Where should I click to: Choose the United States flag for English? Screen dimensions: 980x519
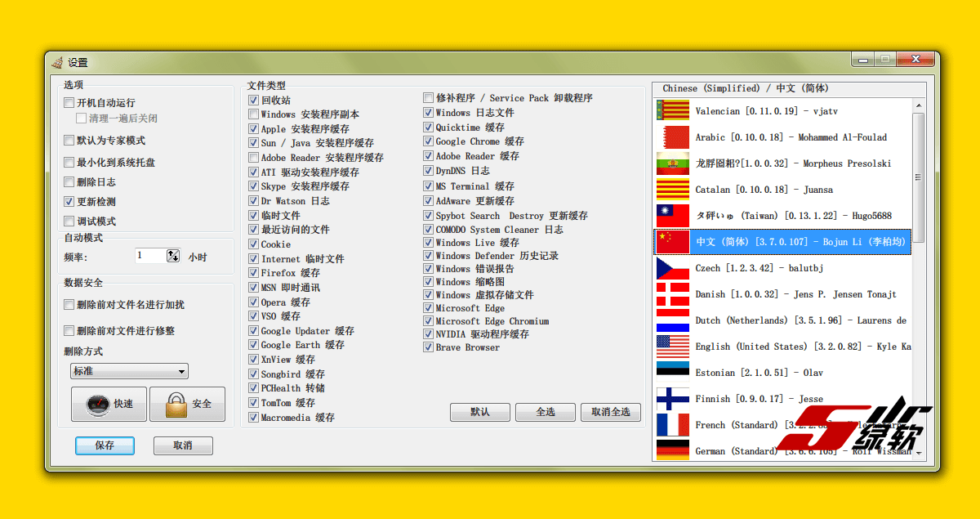coord(672,347)
